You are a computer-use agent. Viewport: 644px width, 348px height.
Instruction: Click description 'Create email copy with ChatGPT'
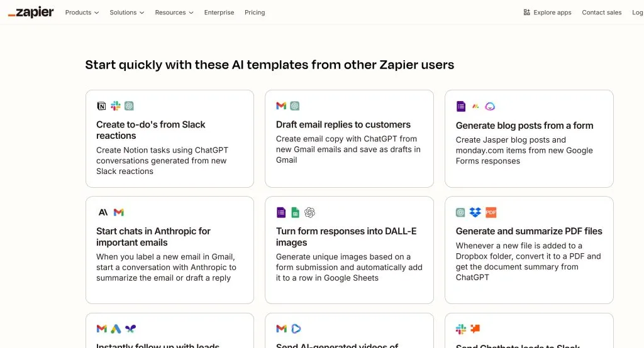(x=348, y=150)
